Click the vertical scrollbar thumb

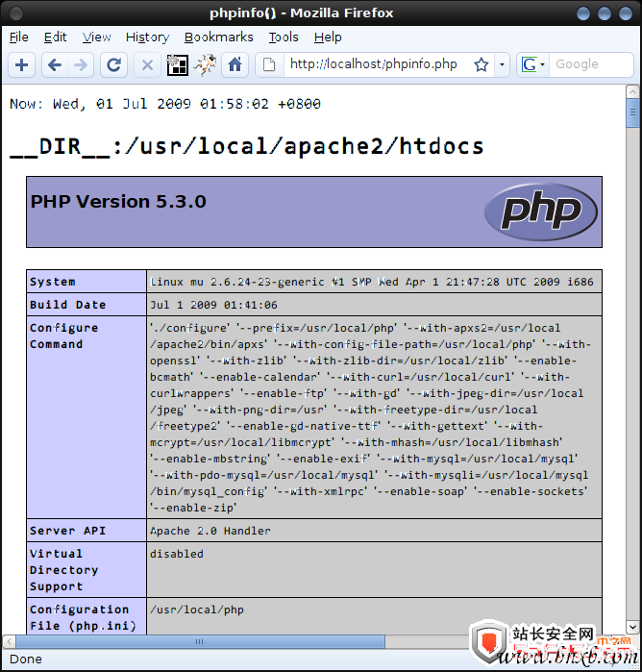click(x=632, y=112)
